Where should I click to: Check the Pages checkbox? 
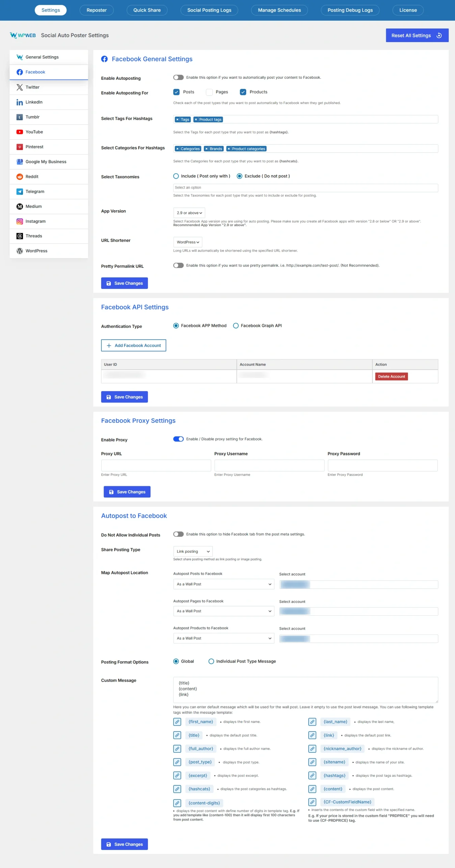209,92
